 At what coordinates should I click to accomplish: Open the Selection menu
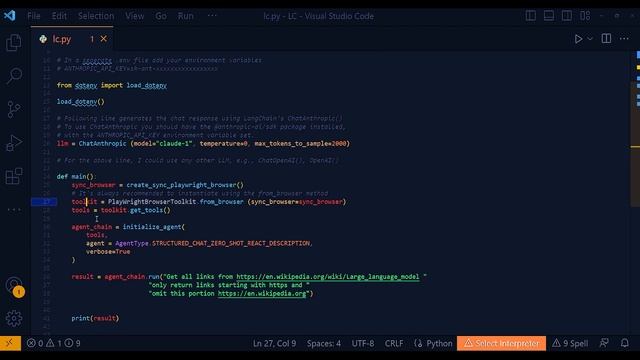(x=96, y=16)
